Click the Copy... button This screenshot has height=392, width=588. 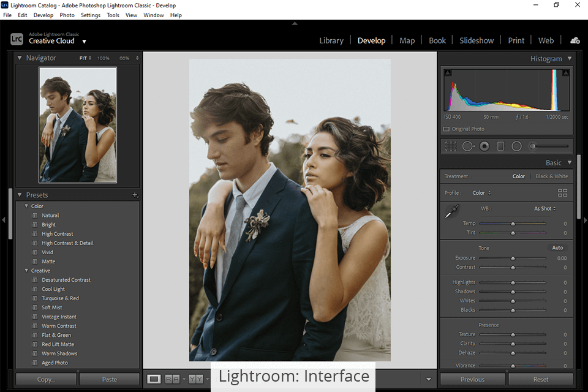pos(46,379)
